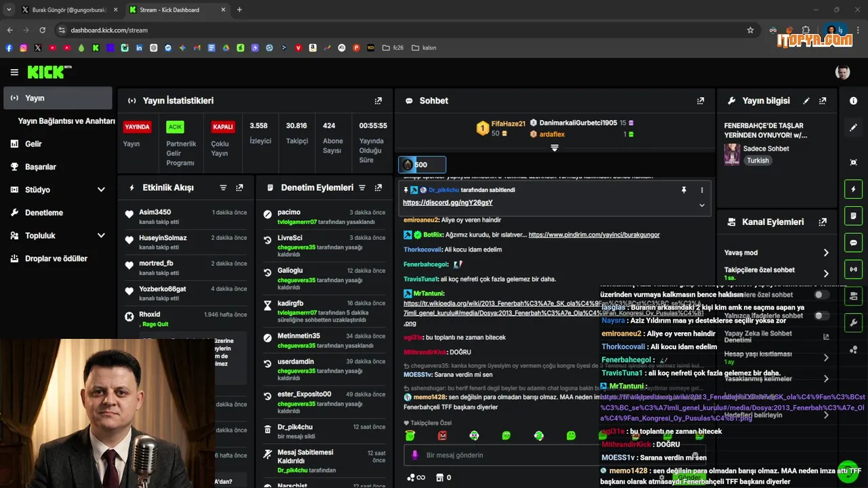The image size is (868, 488).
Task: Click the pencil icon in right sidebar
Action: click(853, 127)
